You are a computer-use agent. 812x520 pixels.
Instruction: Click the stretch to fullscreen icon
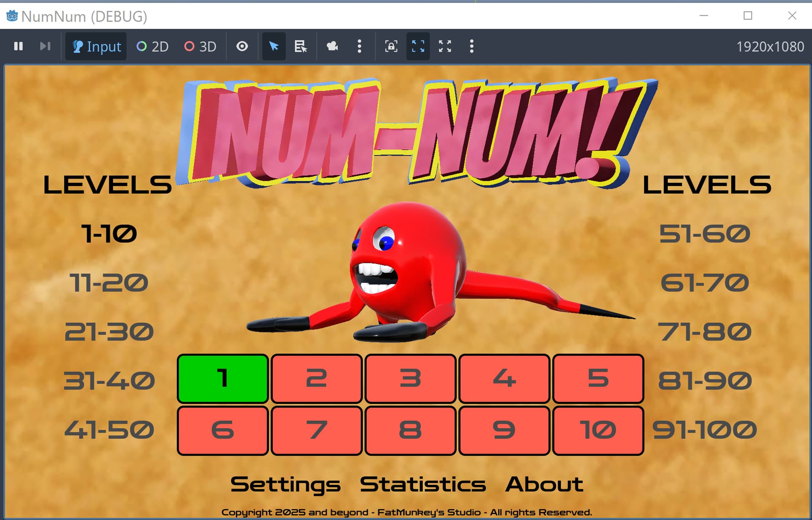pos(445,46)
